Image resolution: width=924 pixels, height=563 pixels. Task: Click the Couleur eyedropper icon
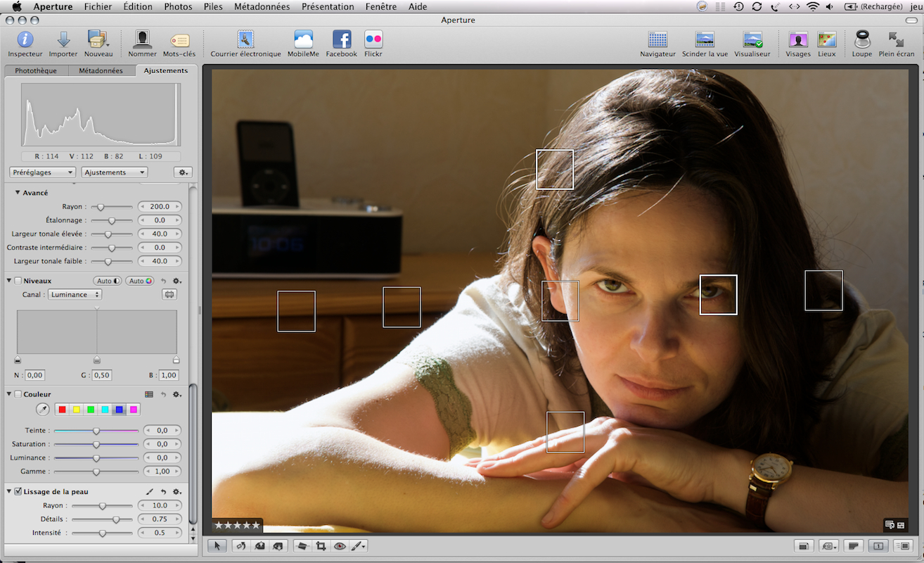click(43, 410)
